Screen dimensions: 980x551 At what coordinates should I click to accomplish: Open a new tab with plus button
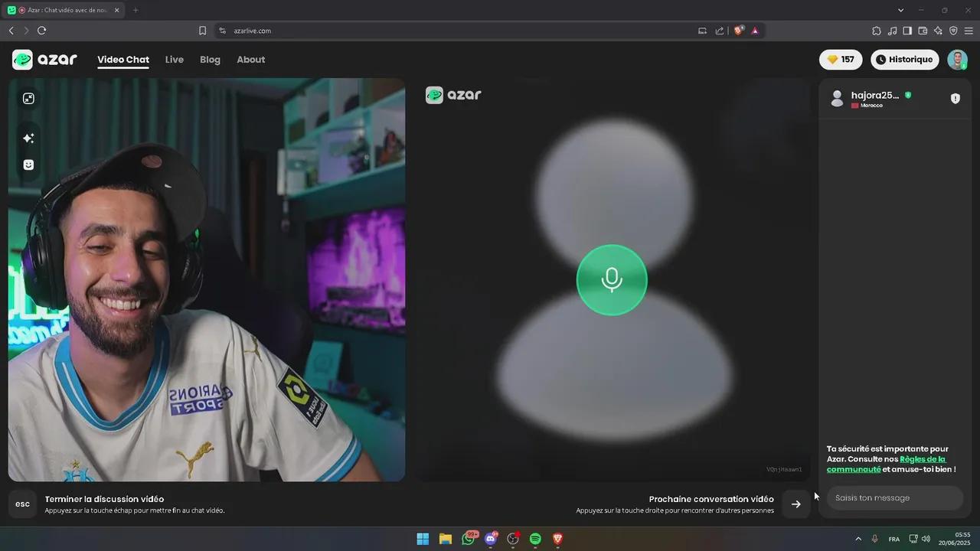coord(136,10)
